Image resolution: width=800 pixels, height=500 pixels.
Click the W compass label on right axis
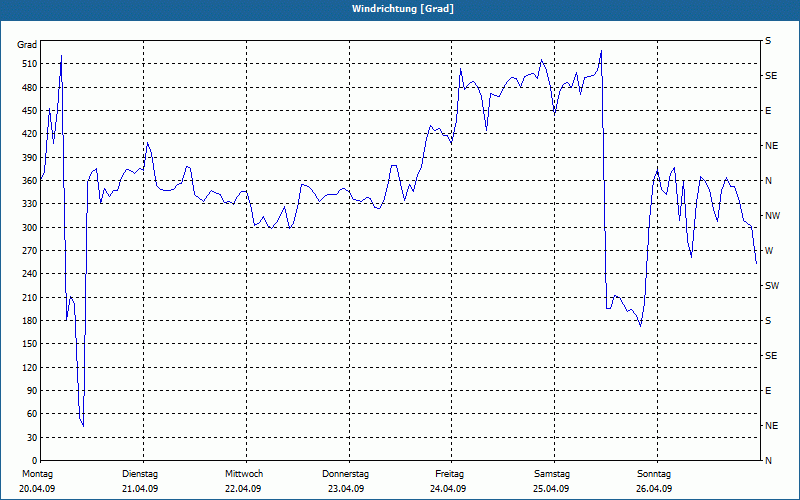tap(769, 251)
